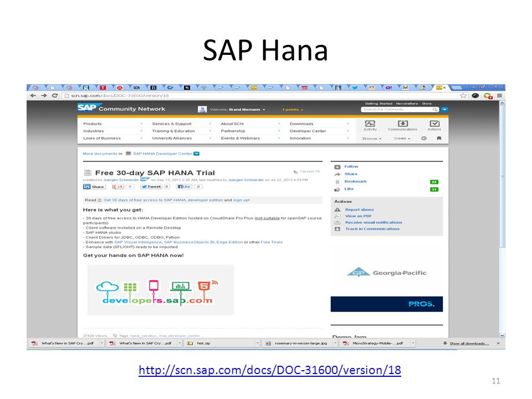Open the dropdown next to SAP HANA Developer Center
This screenshot has width=532, height=399.
click(x=196, y=154)
